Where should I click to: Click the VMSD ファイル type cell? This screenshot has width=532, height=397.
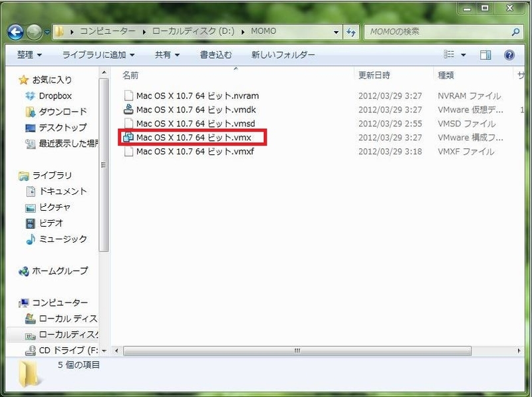467,124
